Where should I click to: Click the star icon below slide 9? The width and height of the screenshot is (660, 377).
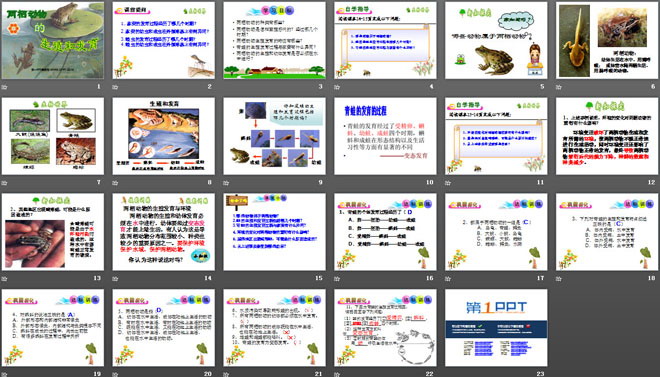(226, 183)
